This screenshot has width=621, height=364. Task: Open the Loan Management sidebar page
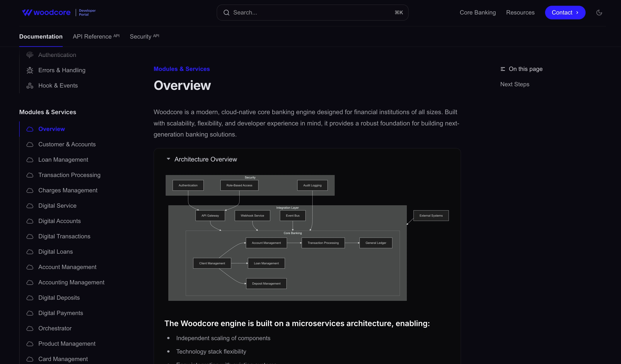point(63,160)
